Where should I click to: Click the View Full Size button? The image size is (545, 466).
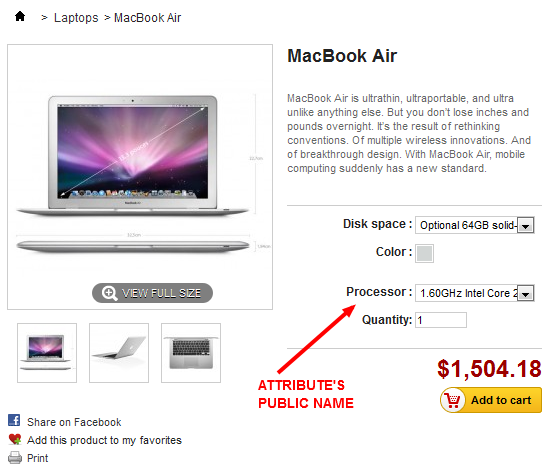152,293
